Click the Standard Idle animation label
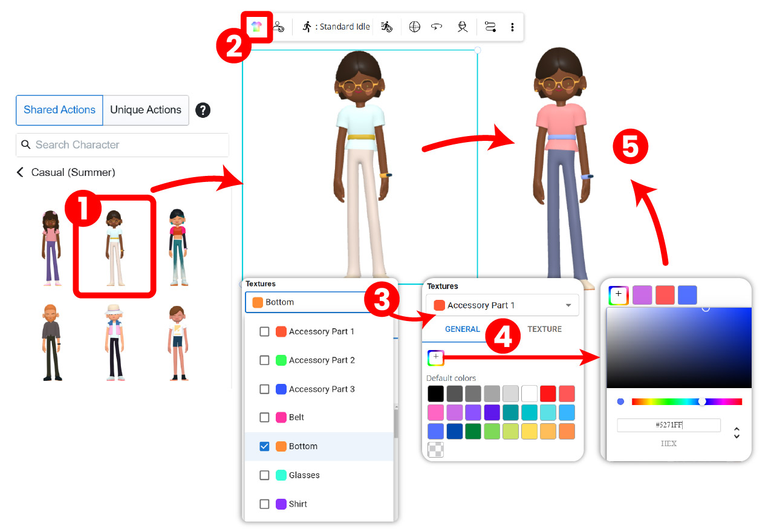This screenshot has height=532, width=774. [x=345, y=27]
